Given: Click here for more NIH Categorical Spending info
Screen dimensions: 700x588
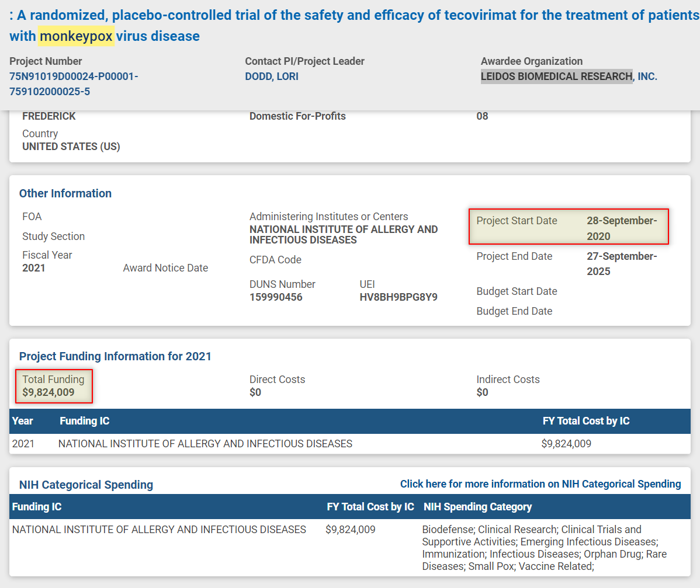Looking at the screenshot, I should point(540,484).
